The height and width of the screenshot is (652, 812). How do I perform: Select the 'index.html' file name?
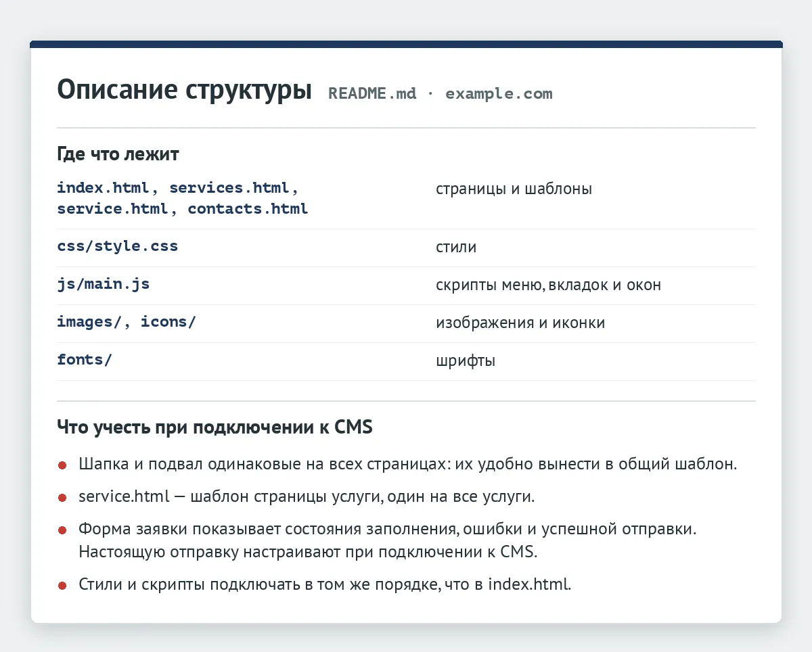click(x=104, y=188)
